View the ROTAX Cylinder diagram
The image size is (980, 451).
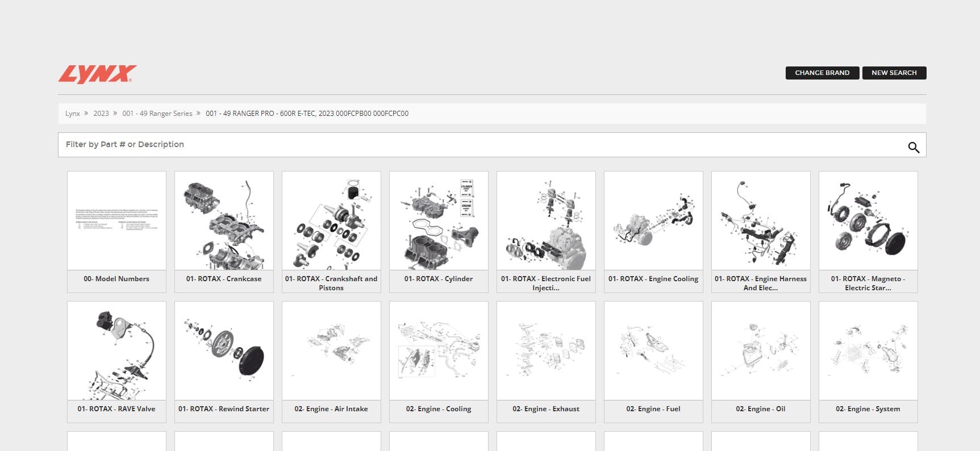[x=439, y=221]
